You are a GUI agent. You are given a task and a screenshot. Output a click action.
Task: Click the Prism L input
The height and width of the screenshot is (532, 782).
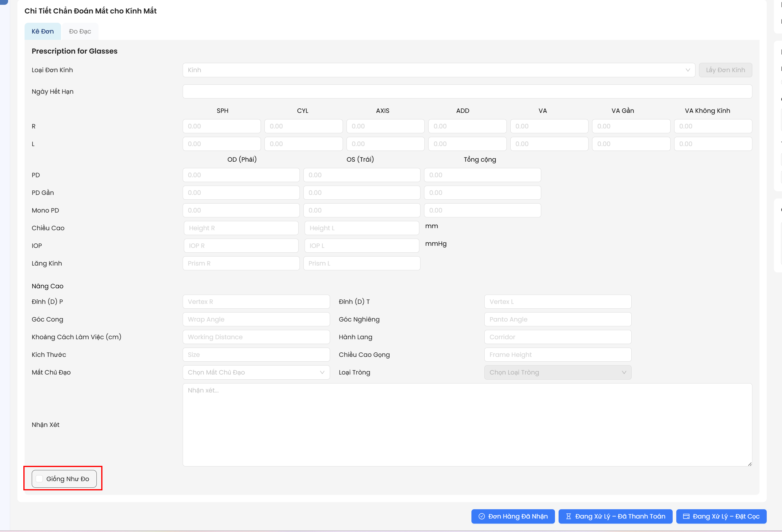(x=362, y=263)
